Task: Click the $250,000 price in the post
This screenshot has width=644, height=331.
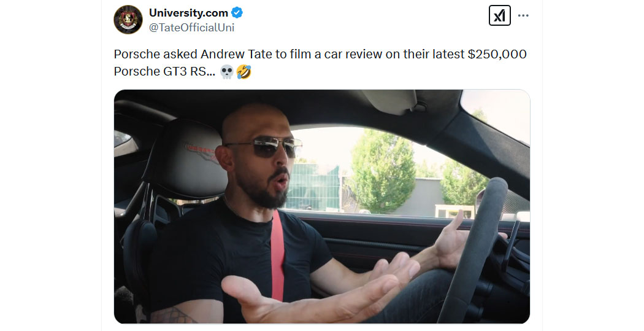Action: point(497,54)
